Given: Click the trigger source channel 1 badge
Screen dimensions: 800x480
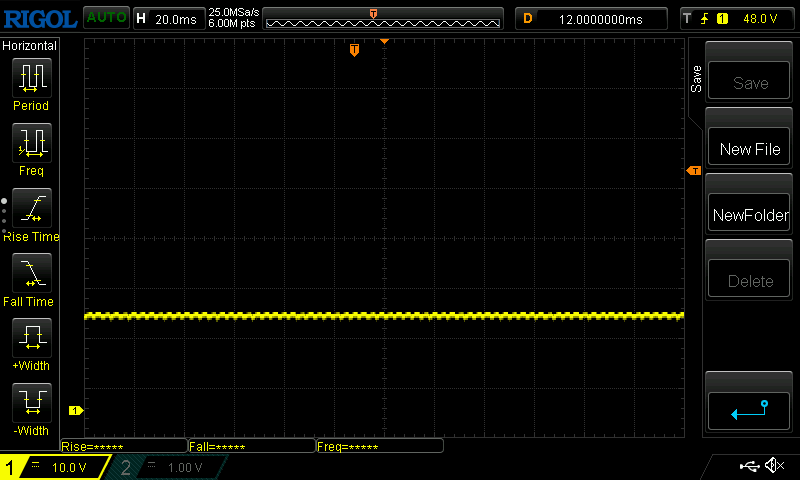Looking at the screenshot, I should [722, 19].
